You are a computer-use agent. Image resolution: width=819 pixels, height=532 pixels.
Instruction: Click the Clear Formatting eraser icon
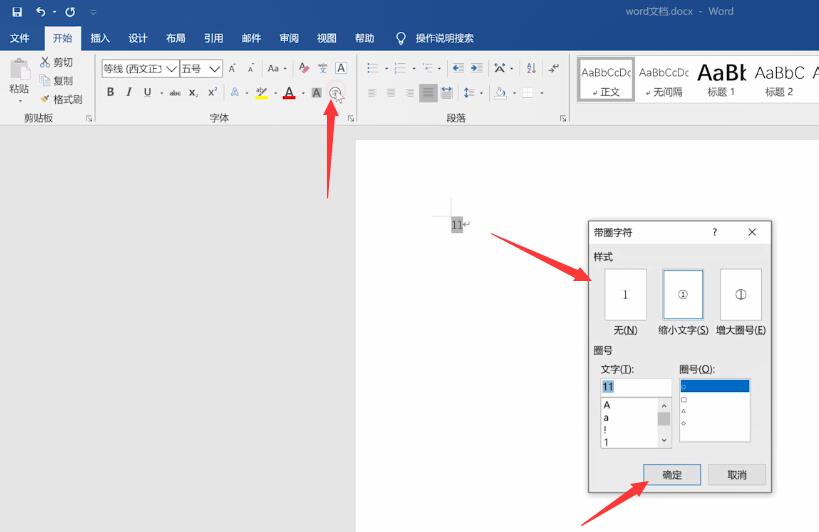304,68
